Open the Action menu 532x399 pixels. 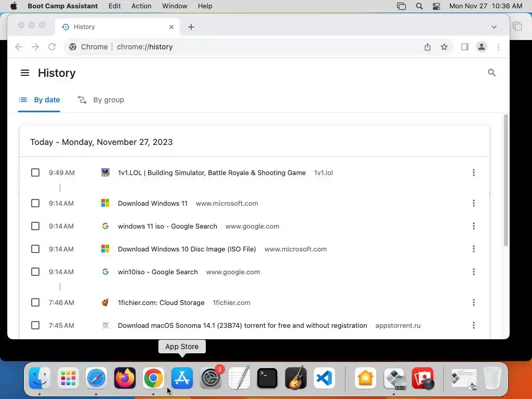click(x=141, y=6)
